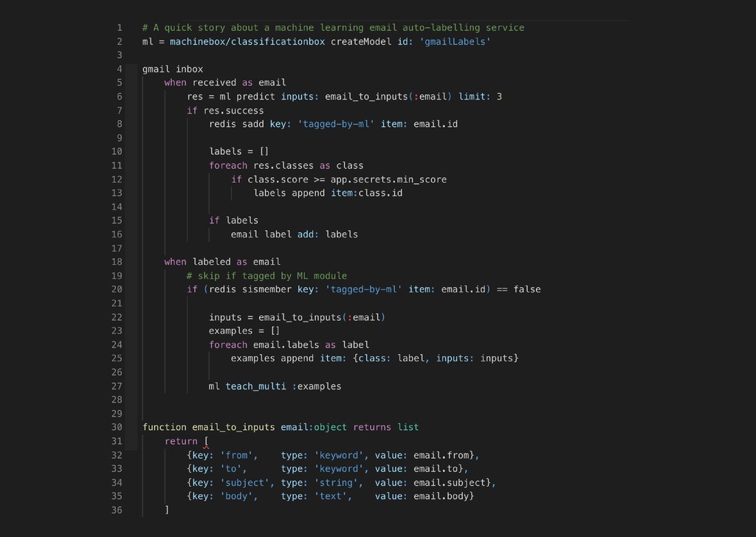Click 'gmail inbox' on line 4
The image size is (756, 537).
click(x=173, y=69)
